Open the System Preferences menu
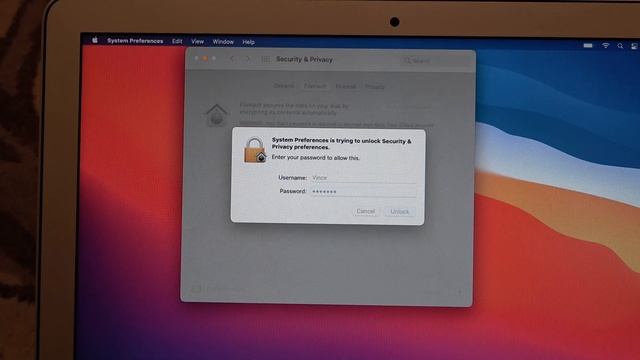This screenshot has width=640, height=360. [135, 41]
